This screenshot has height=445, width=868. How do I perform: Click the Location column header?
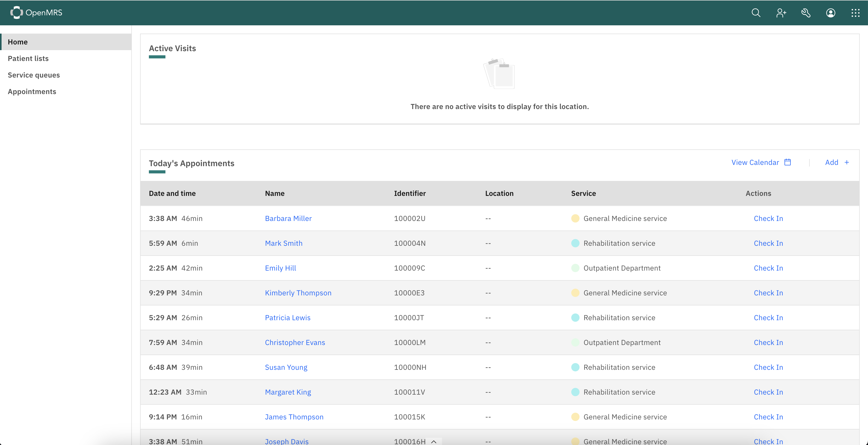[x=499, y=193]
